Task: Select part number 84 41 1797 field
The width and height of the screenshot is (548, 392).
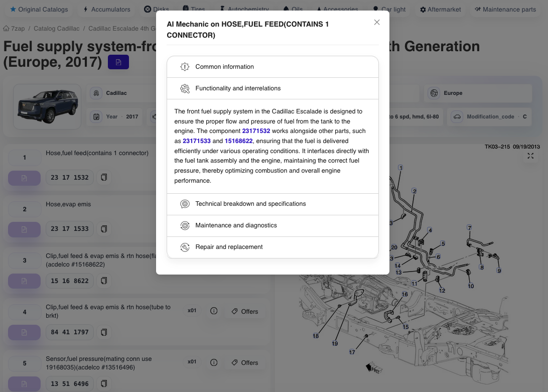Action: [x=70, y=332]
